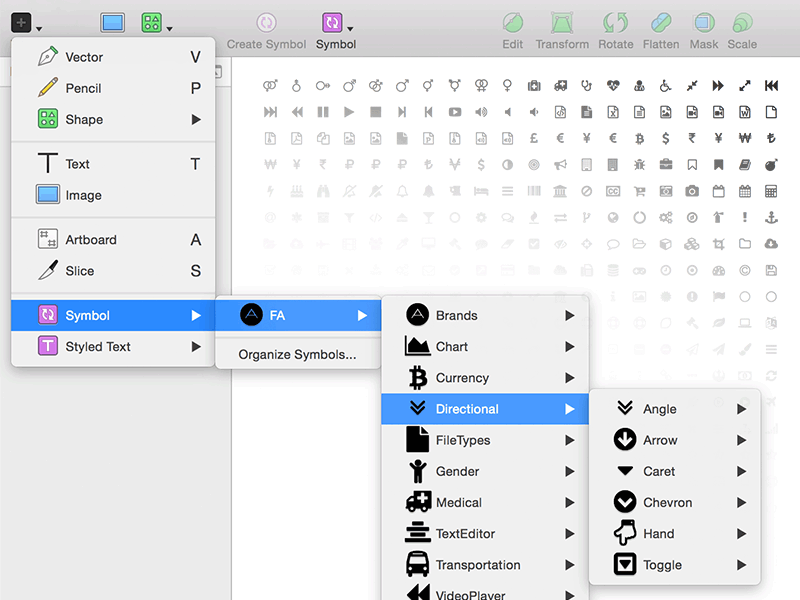Select the Edit tool in the toolbar
The height and width of the screenshot is (600, 800).
[x=512, y=30]
